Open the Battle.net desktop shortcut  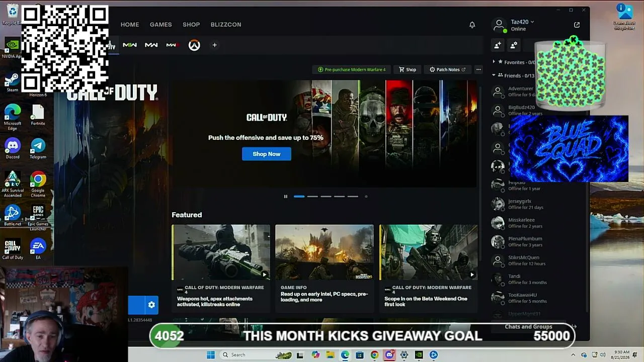pyautogui.click(x=13, y=216)
